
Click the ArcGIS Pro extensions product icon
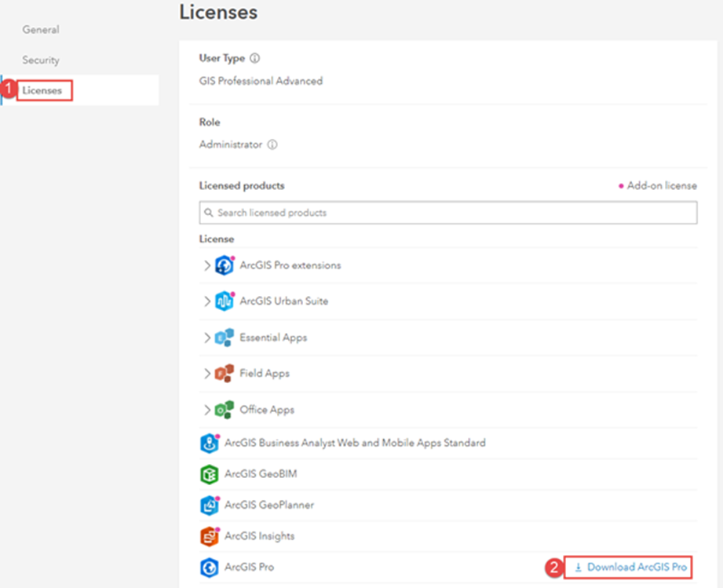coord(224,265)
